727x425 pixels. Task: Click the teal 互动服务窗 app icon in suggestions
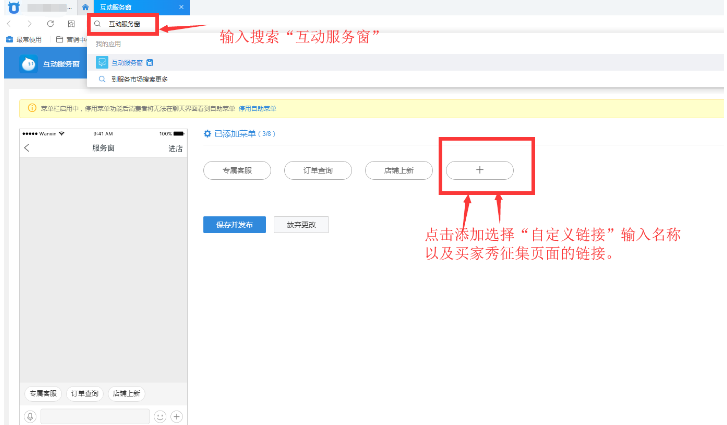(x=102, y=62)
